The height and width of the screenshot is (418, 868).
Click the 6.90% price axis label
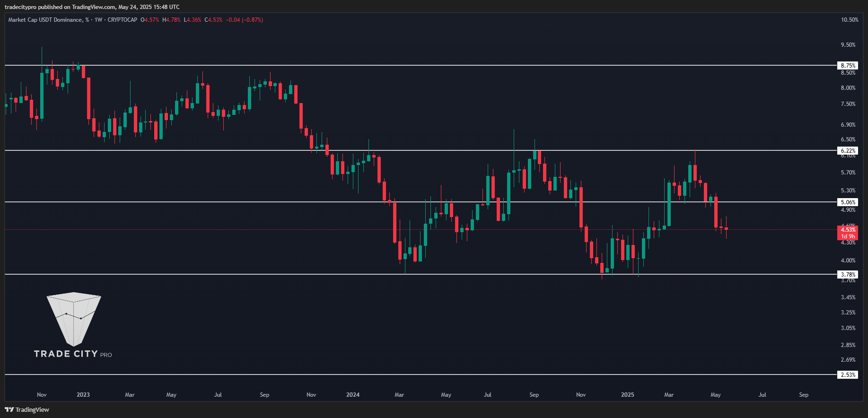click(848, 125)
